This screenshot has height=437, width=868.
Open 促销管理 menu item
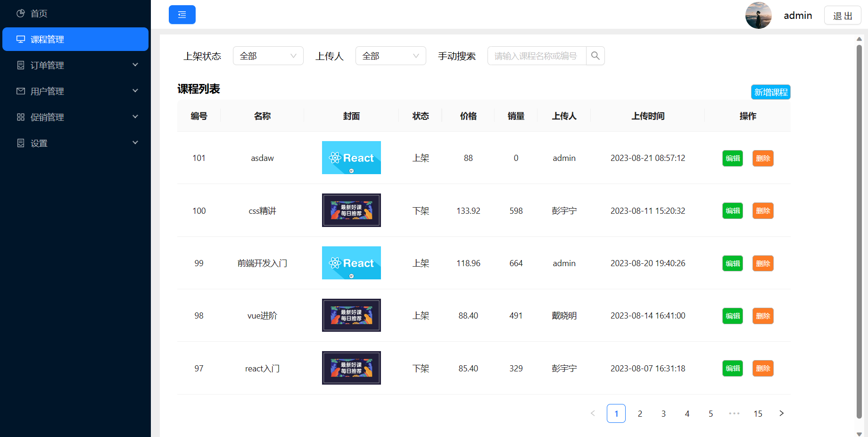point(75,117)
